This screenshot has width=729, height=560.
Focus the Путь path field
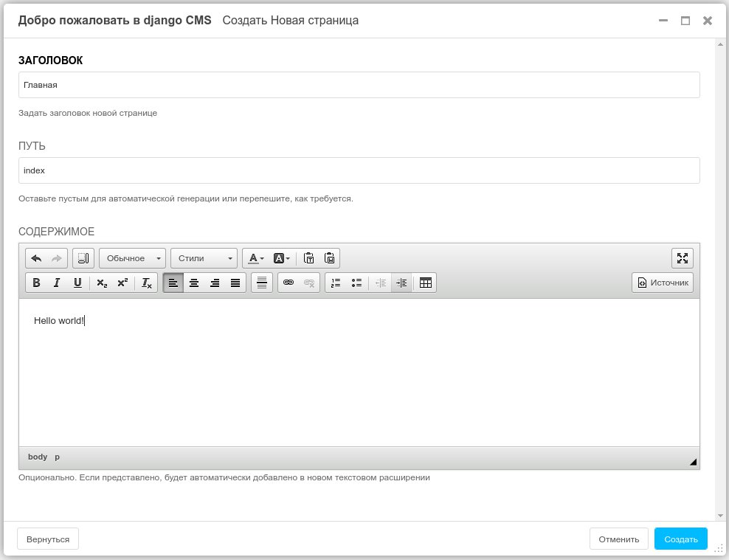point(359,170)
